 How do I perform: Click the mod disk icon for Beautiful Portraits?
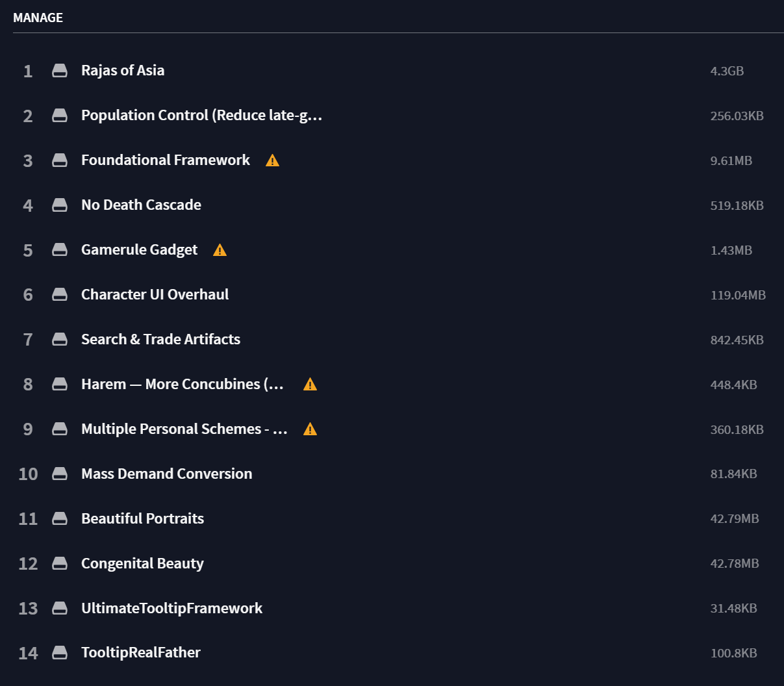pos(60,518)
